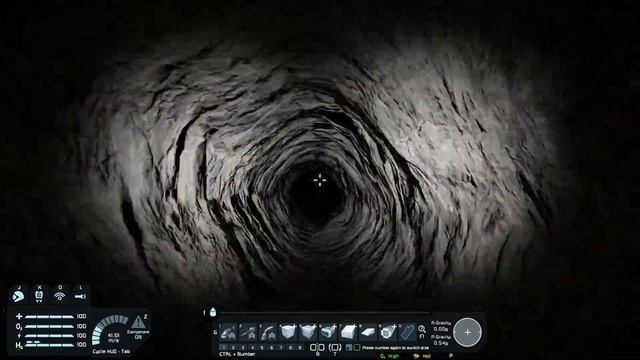Click the O2 High status indicator
Image resolution: width=640 pixels, height=360 pixels.
point(390,356)
